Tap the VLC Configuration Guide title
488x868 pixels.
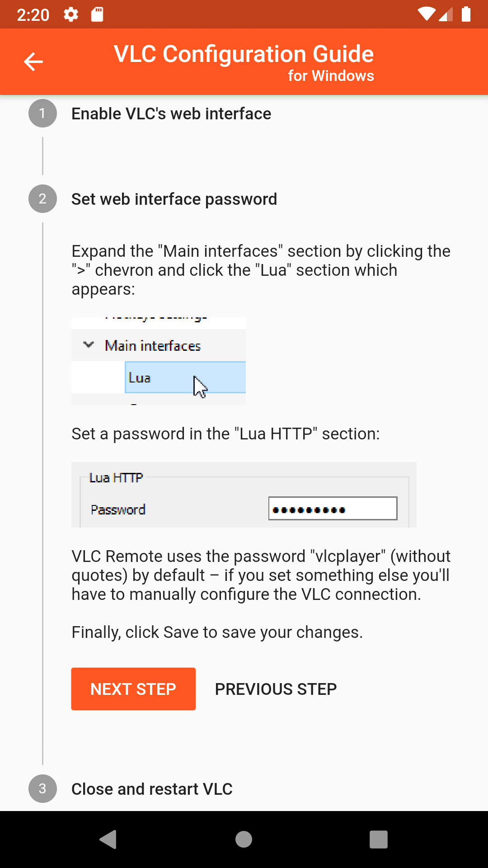(x=244, y=54)
